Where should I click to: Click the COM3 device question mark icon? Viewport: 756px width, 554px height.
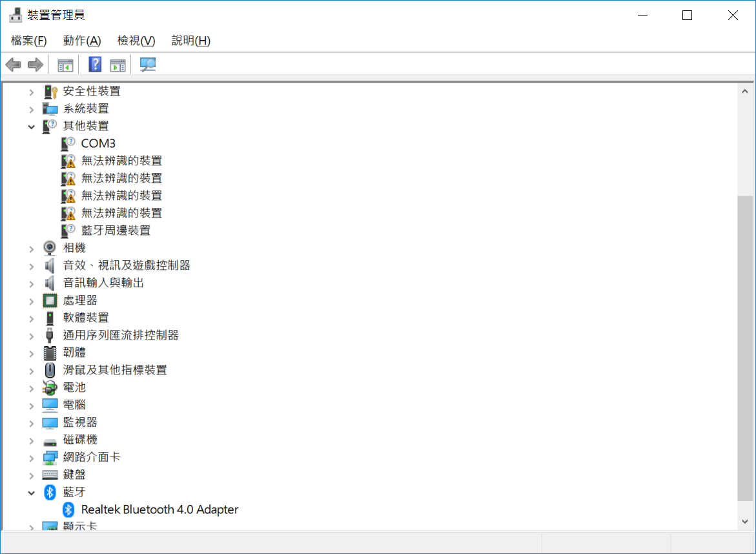coord(68,143)
